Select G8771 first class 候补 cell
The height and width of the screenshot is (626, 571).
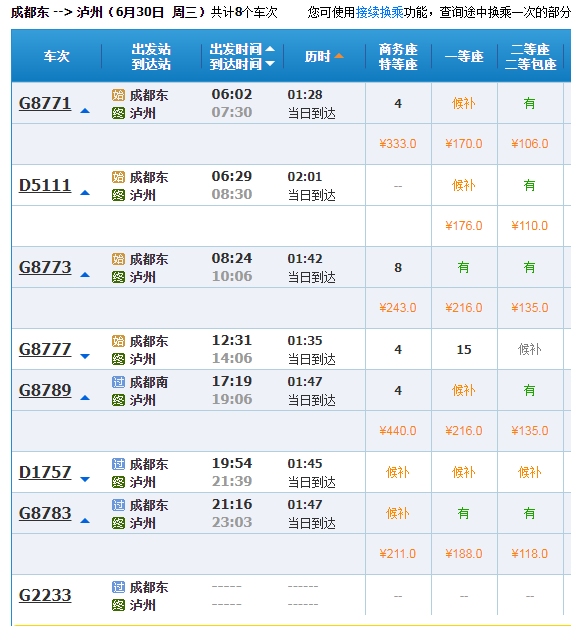(464, 103)
